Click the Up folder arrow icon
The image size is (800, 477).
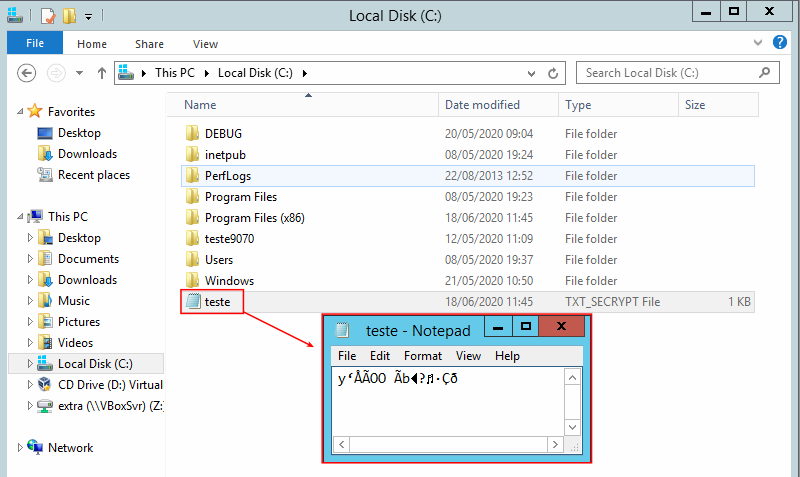(102, 73)
